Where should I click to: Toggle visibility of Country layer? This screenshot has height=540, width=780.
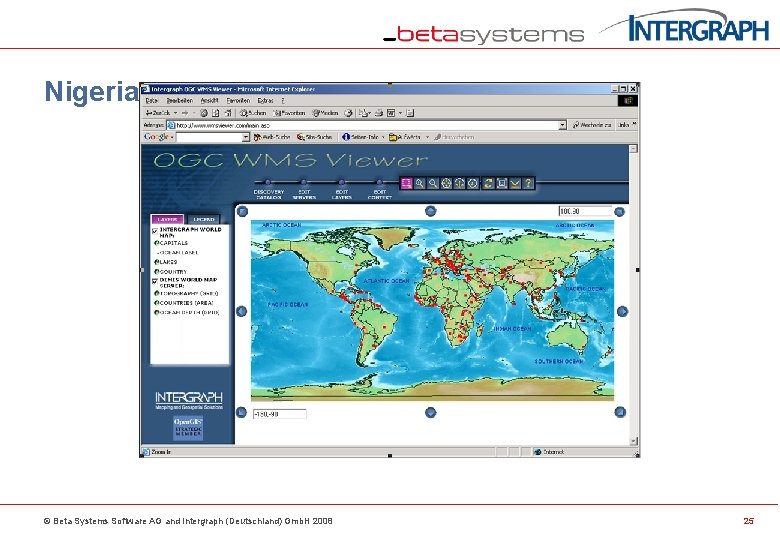[157, 272]
